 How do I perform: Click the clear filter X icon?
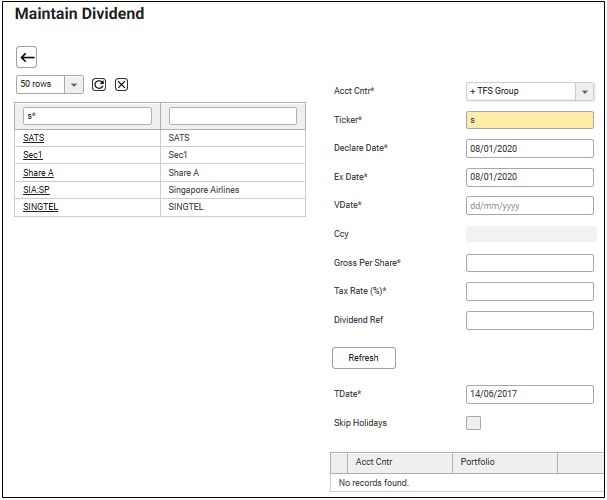coord(121,84)
